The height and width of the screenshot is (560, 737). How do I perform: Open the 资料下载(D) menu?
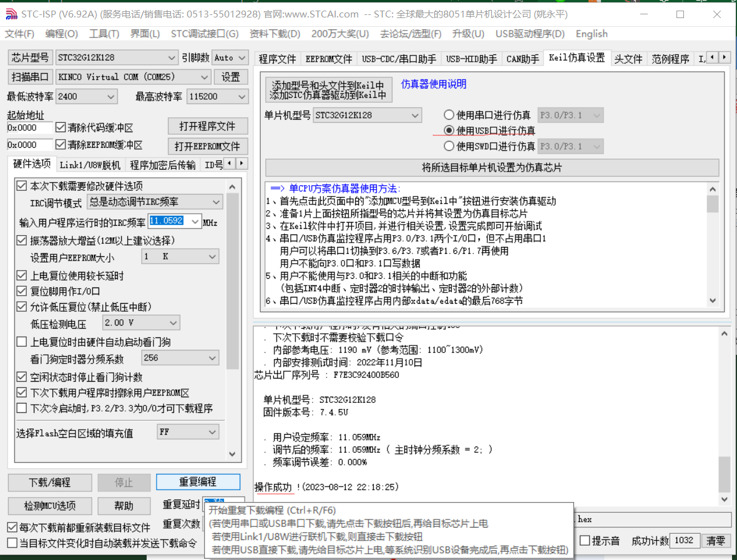[x=275, y=34]
